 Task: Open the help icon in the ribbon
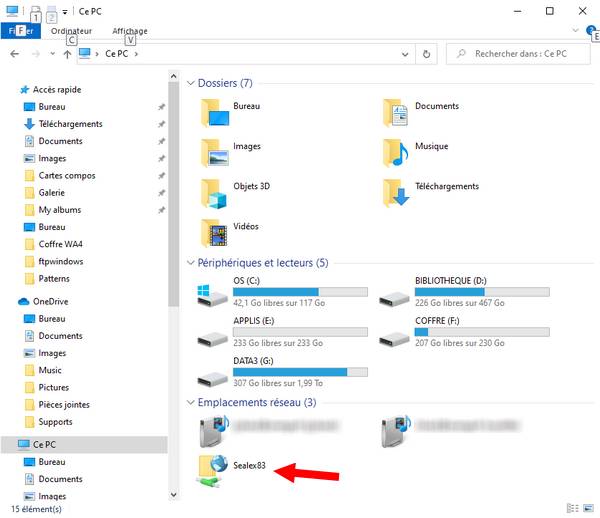(590, 30)
